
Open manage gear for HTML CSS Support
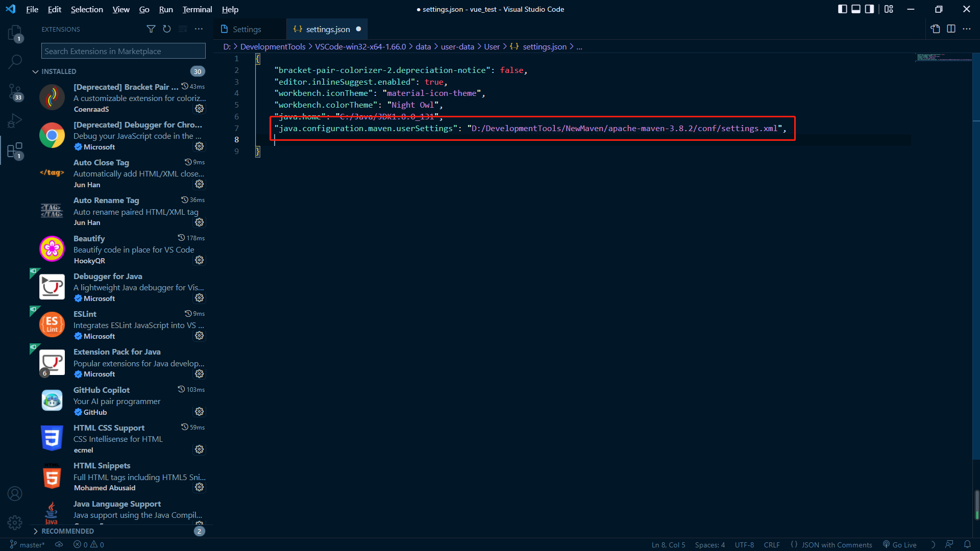click(x=200, y=449)
